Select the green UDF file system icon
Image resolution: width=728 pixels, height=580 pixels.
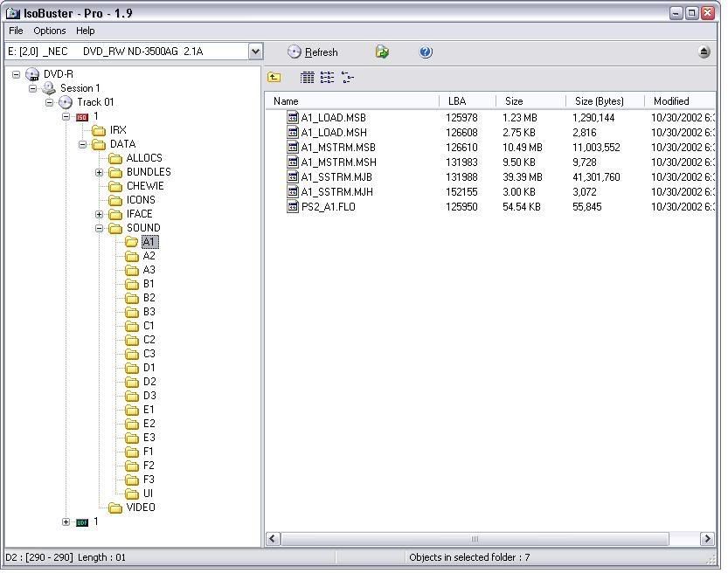pos(82,522)
